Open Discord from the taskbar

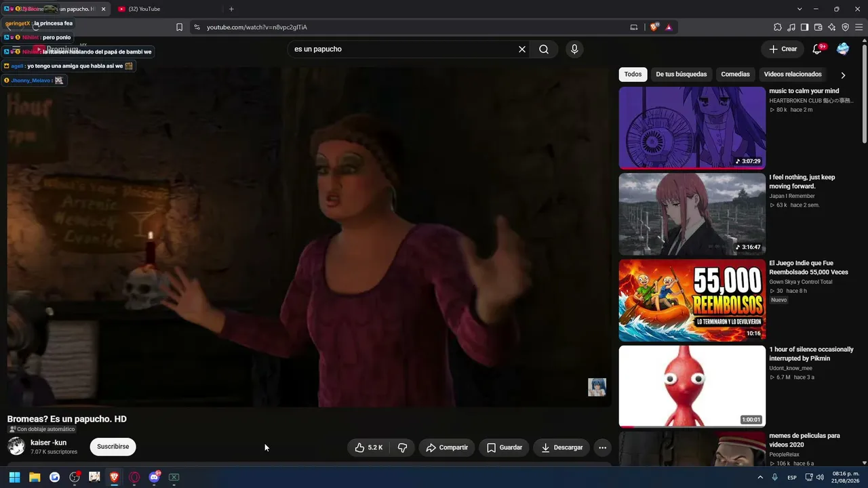pyautogui.click(x=154, y=477)
